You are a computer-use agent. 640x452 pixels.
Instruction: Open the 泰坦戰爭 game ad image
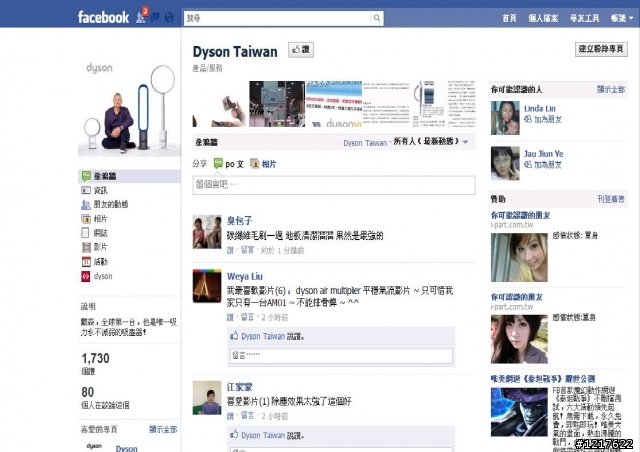pos(519,412)
